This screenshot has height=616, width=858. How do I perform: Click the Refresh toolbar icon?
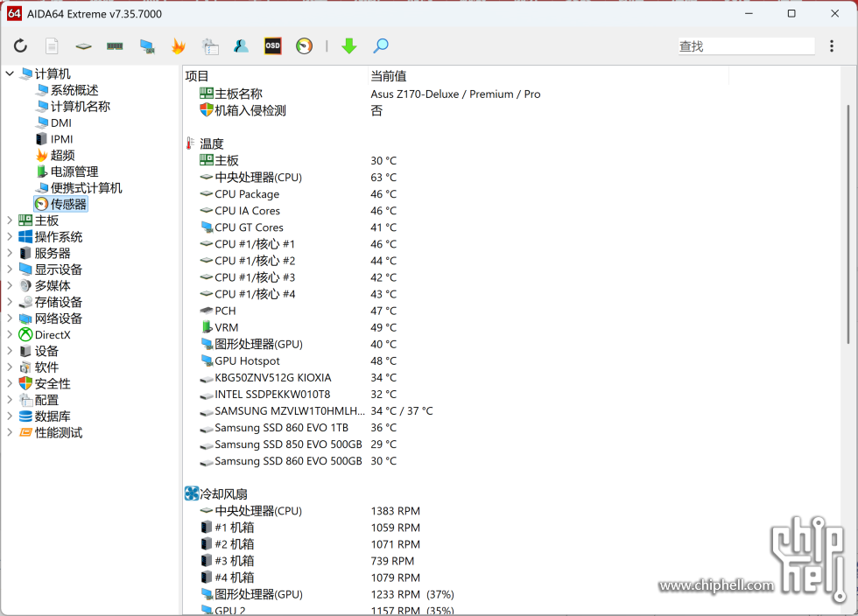(20, 46)
